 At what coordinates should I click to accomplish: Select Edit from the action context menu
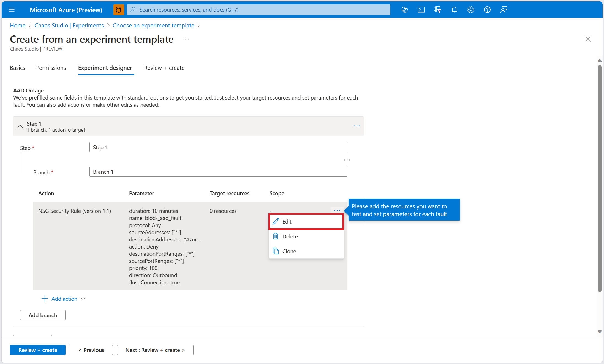click(x=287, y=221)
